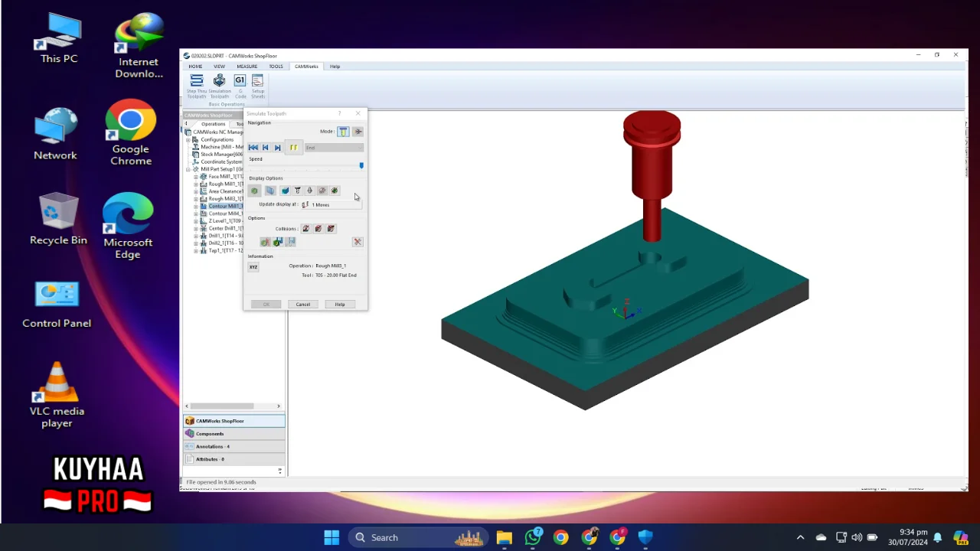The height and width of the screenshot is (551, 980).
Task: Click first Collisions option icon
Action: [x=305, y=229]
